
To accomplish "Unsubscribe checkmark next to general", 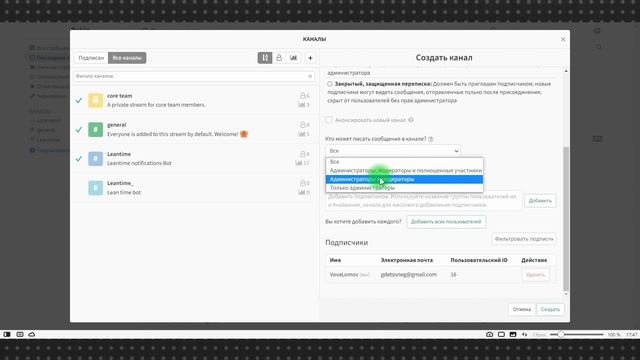I will tap(79, 129).
